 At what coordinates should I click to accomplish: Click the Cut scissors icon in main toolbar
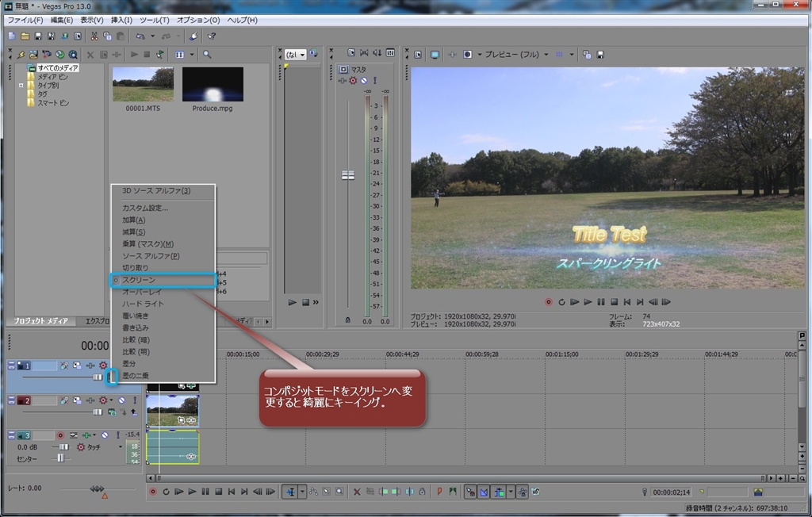[94, 36]
